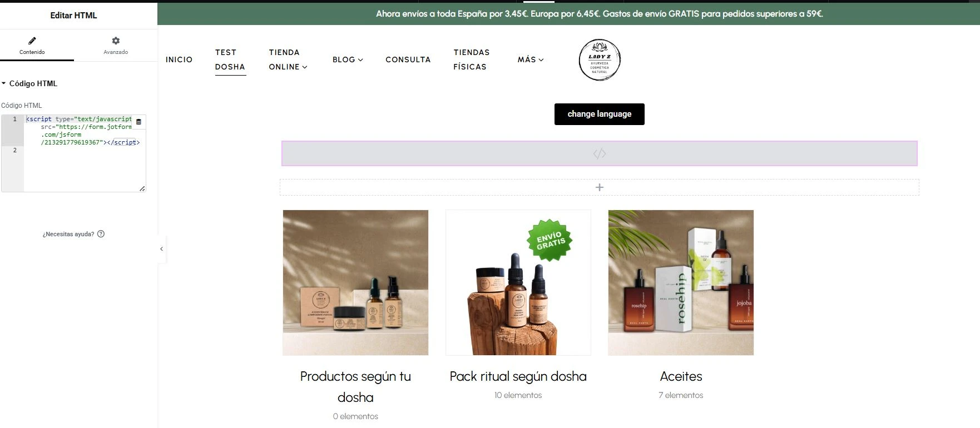
Task: Open the Test Dosha menu item
Action: click(x=230, y=59)
